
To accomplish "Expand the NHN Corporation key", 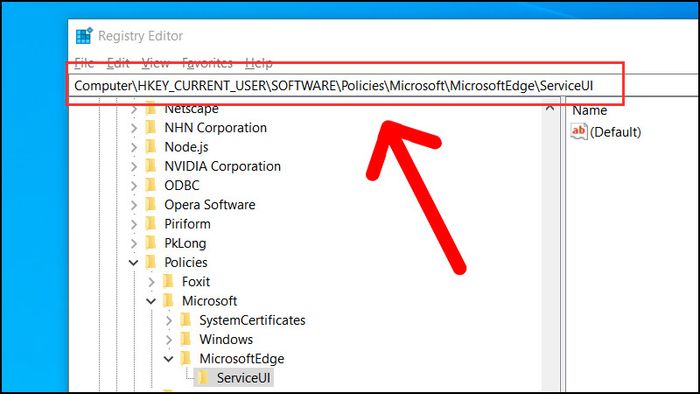I will pyautogui.click(x=134, y=128).
